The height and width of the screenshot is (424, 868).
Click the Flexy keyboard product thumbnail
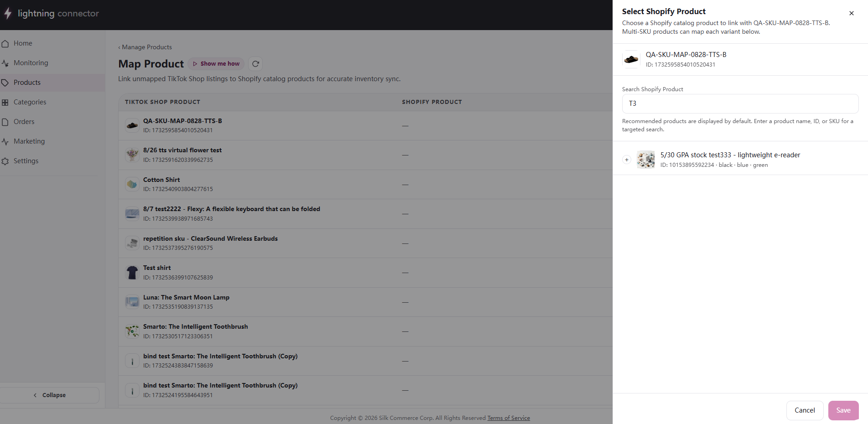click(132, 214)
